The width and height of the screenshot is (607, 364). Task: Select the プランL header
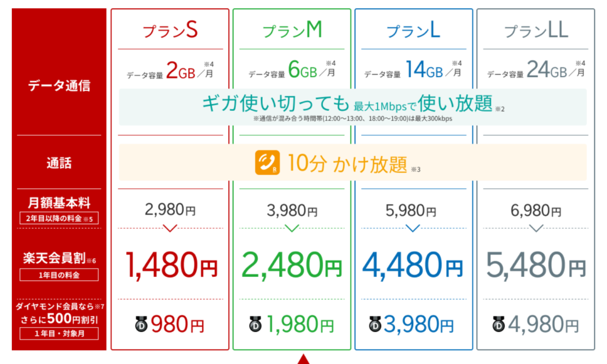tap(413, 30)
